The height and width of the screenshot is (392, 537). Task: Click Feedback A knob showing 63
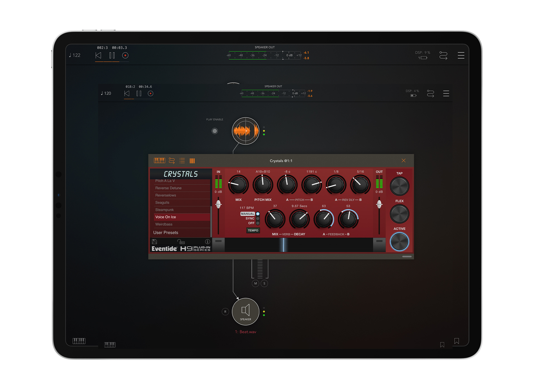click(x=324, y=219)
